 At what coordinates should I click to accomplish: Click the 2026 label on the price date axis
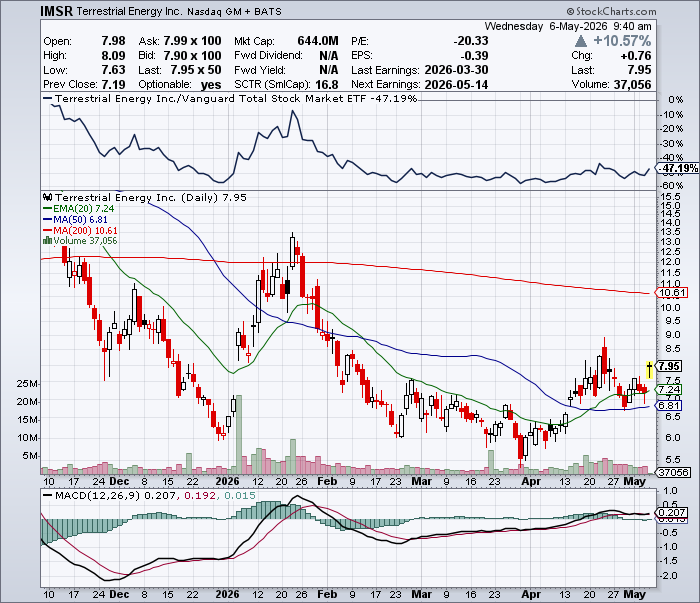(227, 481)
